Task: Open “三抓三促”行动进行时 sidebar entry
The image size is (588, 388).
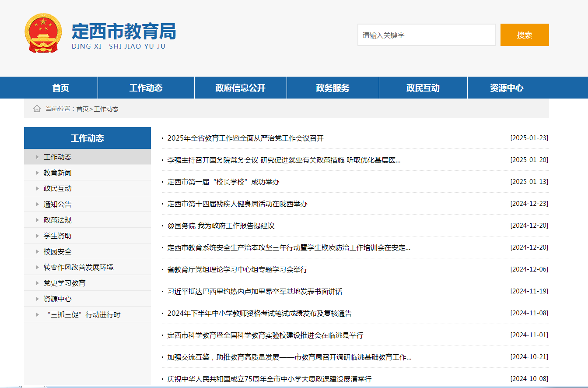Action: [x=83, y=315]
